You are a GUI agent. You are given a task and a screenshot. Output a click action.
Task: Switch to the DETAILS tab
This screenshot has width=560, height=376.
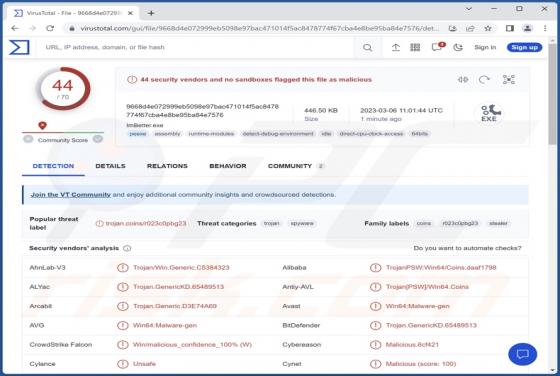point(110,166)
